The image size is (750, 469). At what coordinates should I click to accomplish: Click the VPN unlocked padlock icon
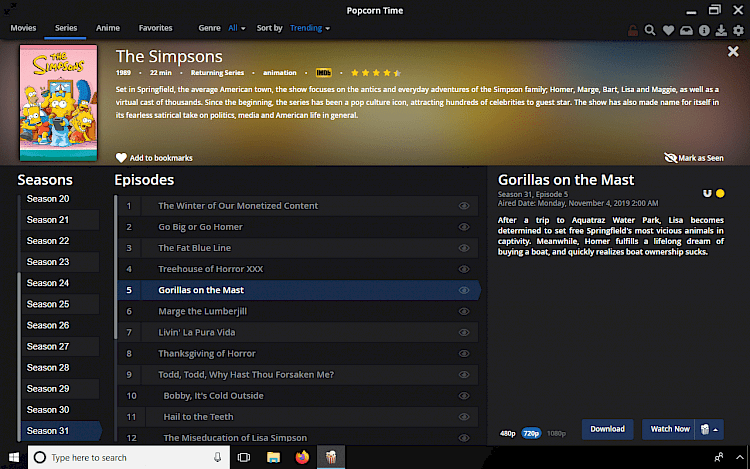click(x=632, y=31)
